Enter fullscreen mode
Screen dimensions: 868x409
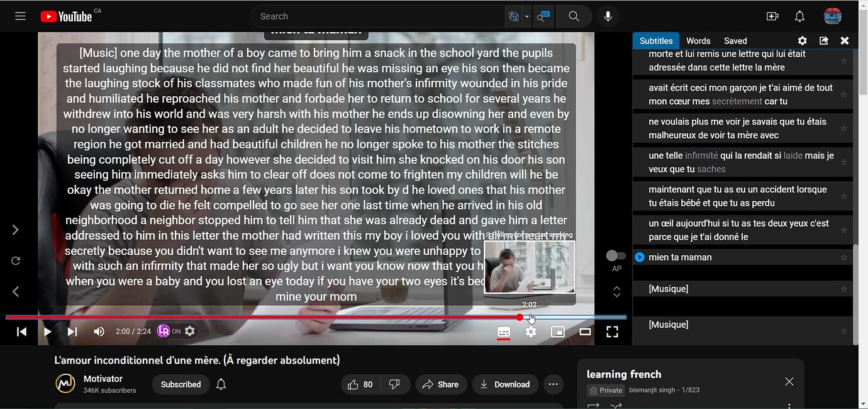click(611, 332)
